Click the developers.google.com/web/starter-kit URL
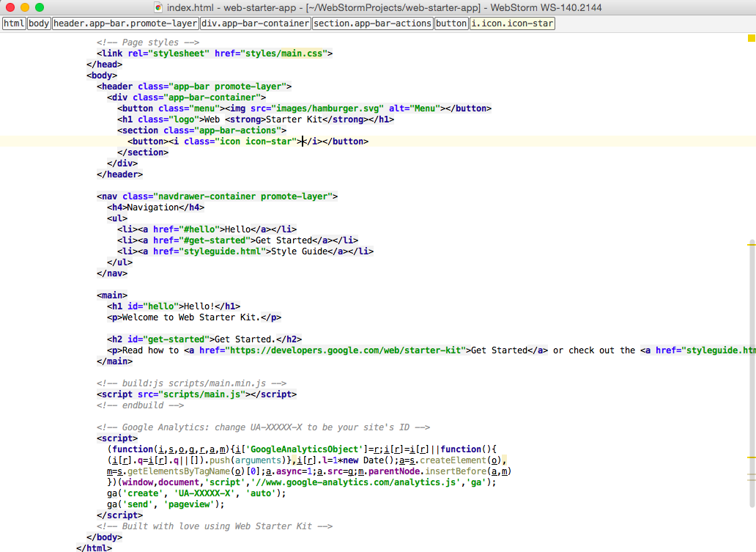This screenshot has height=552, width=756. pos(345,351)
